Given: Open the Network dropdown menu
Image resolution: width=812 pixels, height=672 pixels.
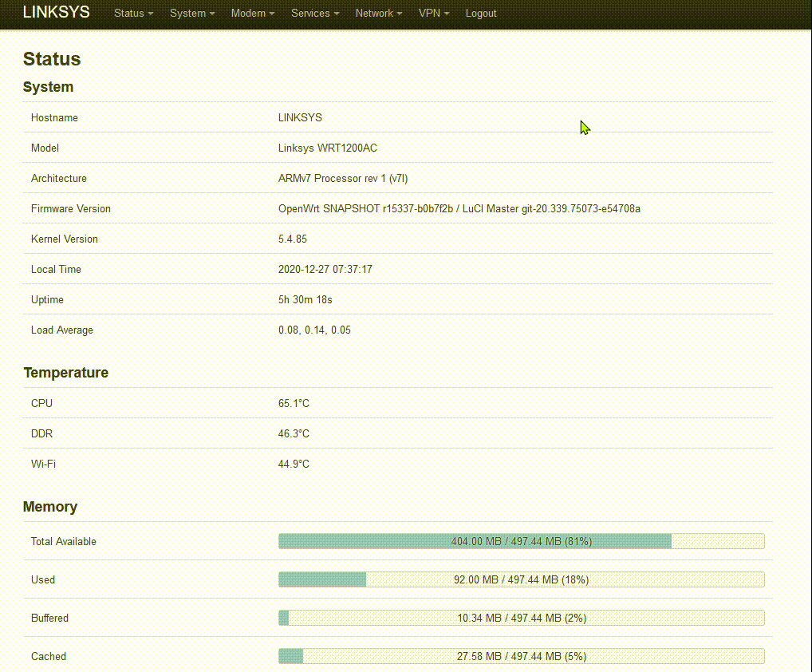Looking at the screenshot, I should tap(379, 14).
